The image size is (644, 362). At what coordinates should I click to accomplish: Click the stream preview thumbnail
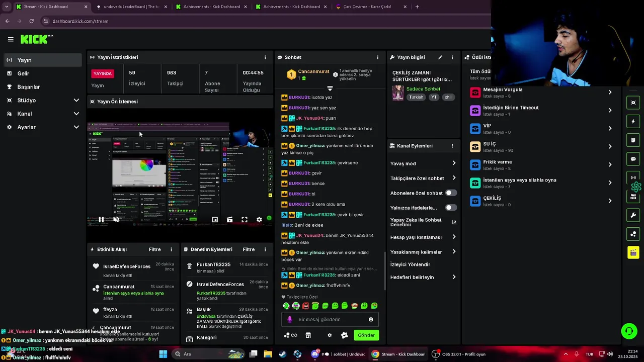(180, 174)
